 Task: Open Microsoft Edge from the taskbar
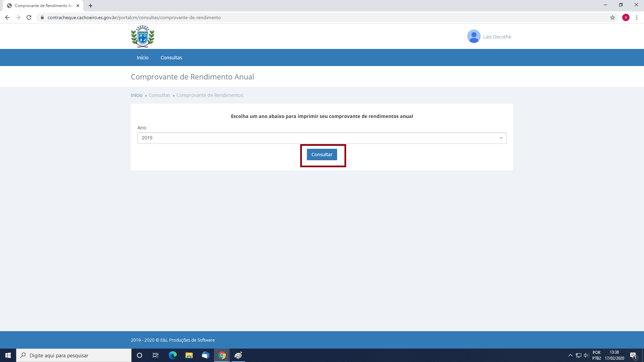172,355
